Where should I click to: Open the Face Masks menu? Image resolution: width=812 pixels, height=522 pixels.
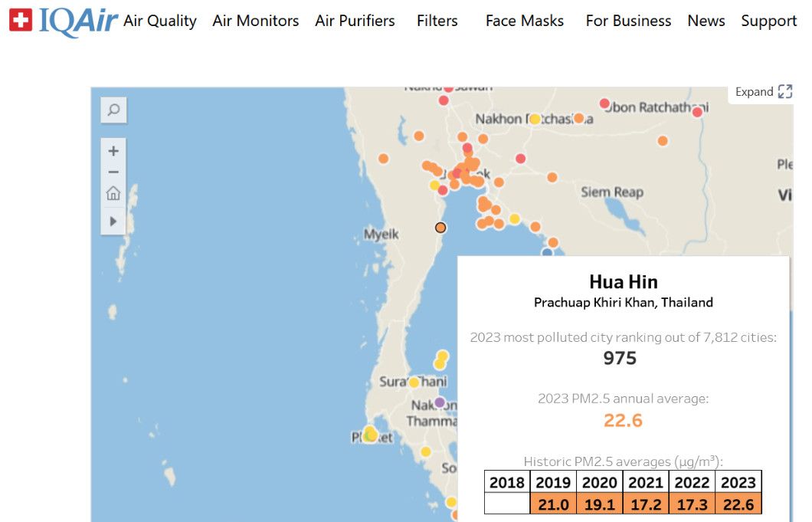525,21
